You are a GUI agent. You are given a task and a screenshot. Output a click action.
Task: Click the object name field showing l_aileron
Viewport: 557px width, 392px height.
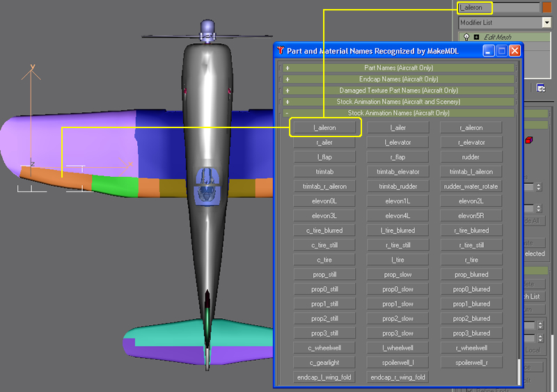[499, 8]
